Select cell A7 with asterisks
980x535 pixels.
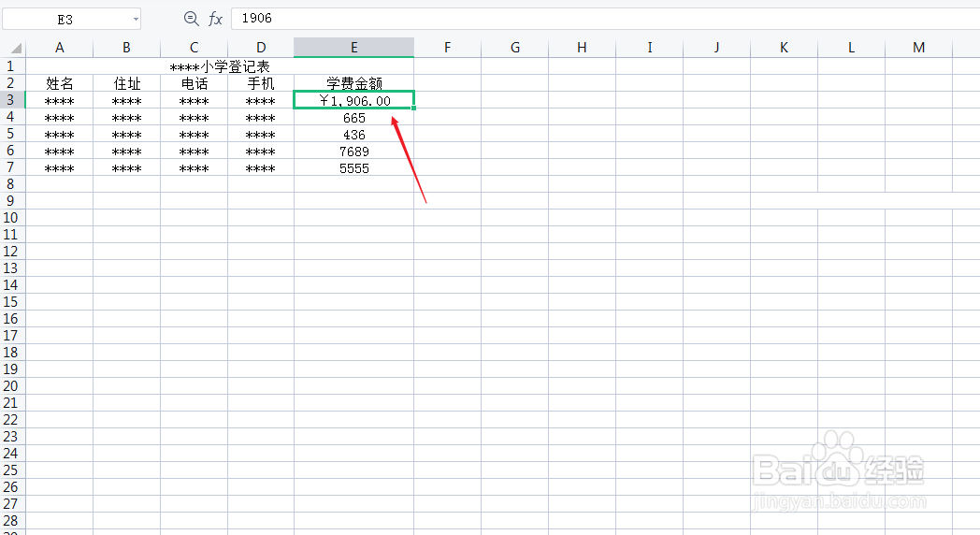coord(59,168)
